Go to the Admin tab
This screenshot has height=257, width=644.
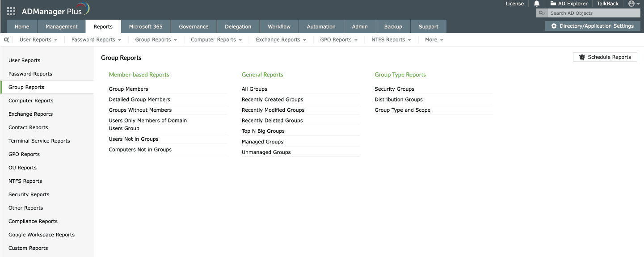[x=360, y=26]
